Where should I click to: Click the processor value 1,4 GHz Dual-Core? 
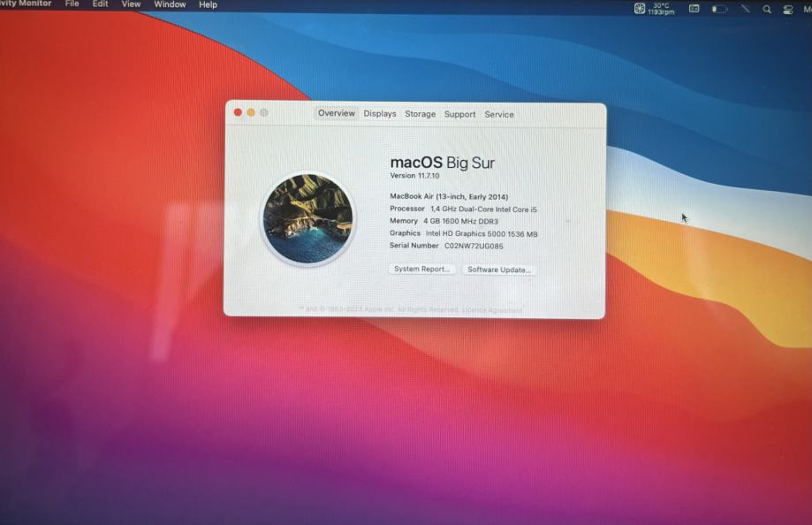(483, 209)
